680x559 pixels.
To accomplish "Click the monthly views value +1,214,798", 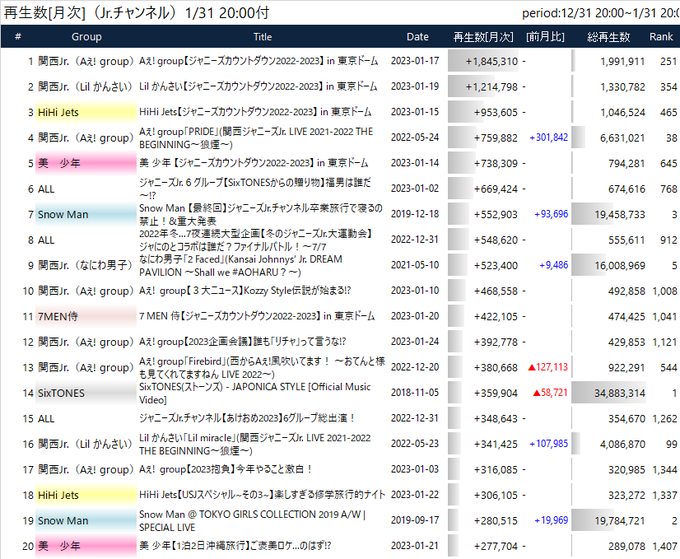I will coord(491,87).
